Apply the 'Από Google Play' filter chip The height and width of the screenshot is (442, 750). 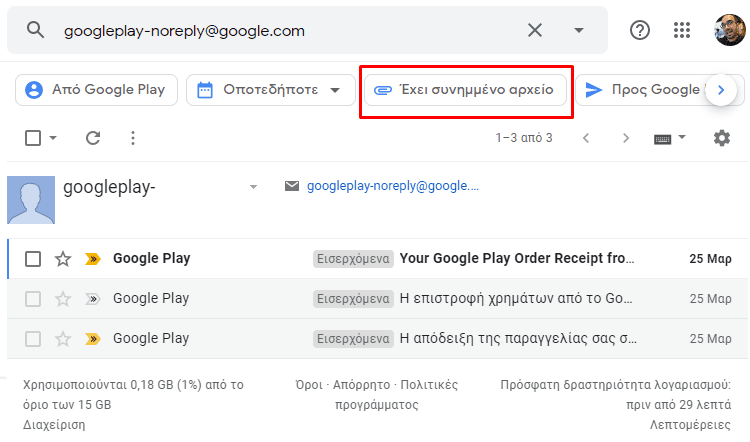[x=97, y=89]
